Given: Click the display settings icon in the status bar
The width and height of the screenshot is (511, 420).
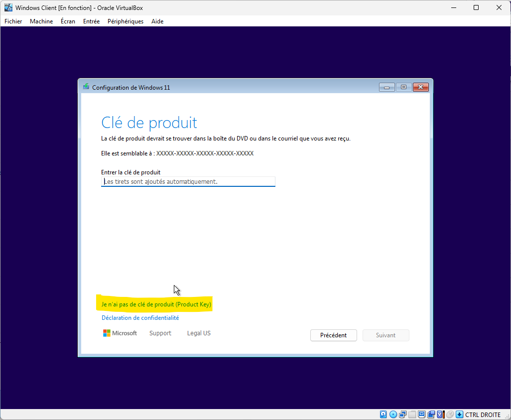Looking at the screenshot, I should click(x=422, y=415).
